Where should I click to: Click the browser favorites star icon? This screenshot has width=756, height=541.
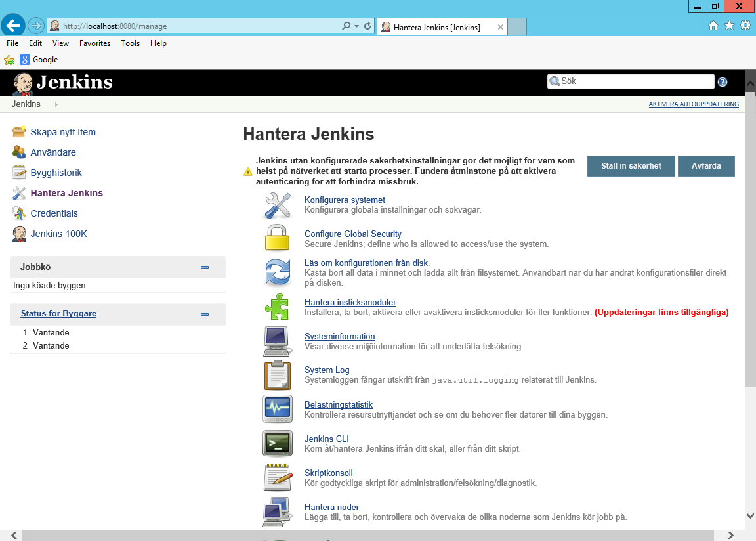(730, 26)
